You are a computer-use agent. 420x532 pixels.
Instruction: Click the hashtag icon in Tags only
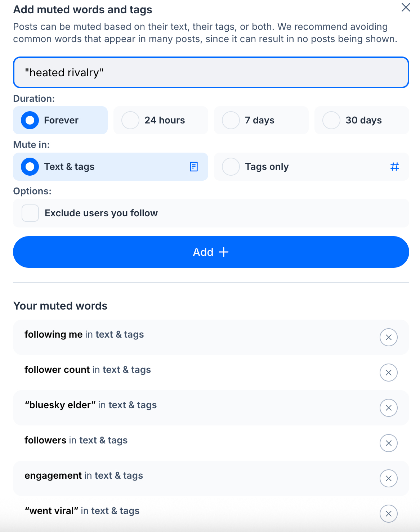click(x=395, y=167)
